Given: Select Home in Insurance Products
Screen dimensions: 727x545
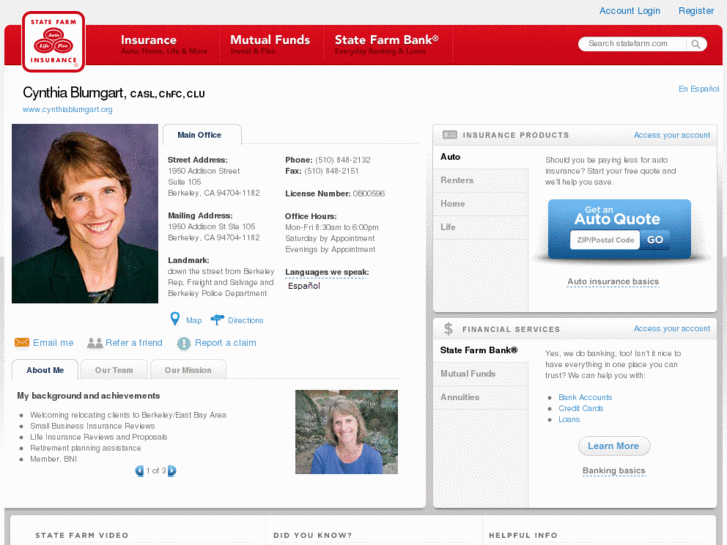Looking at the screenshot, I should (x=481, y=204).
